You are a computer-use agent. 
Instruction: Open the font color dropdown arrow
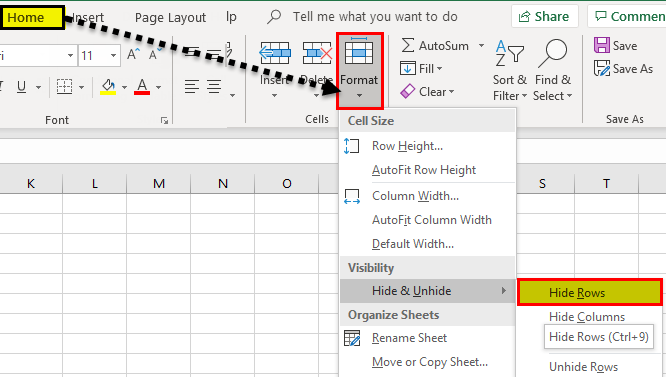coord(158,88)
